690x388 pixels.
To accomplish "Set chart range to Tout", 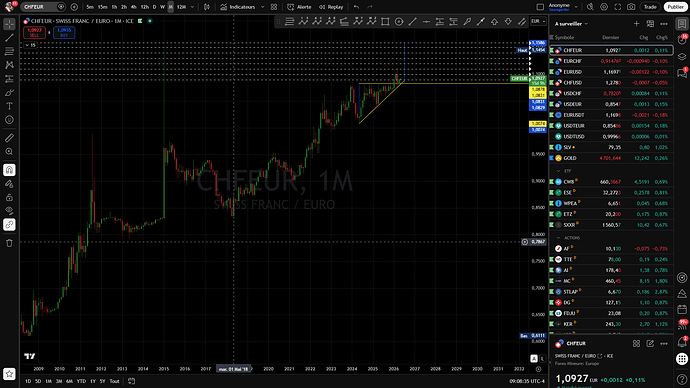I will [114, 381].
